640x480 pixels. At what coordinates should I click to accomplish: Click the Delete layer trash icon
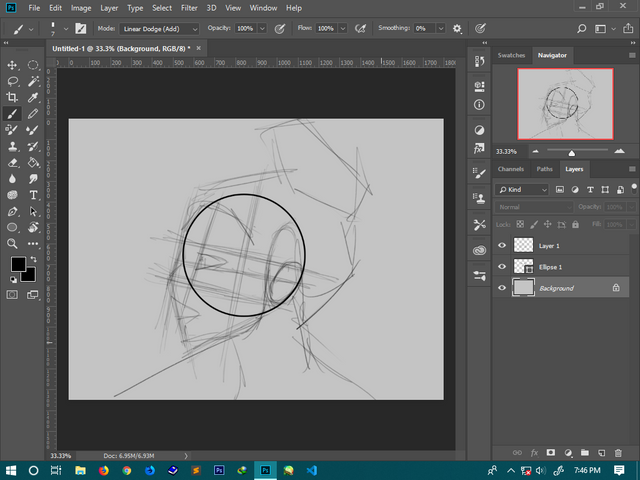tap(618, 453)
